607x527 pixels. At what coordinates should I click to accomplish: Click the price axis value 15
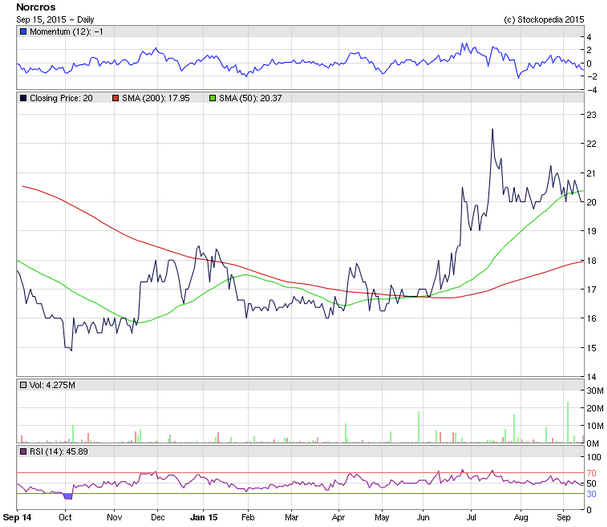[592, 348]
